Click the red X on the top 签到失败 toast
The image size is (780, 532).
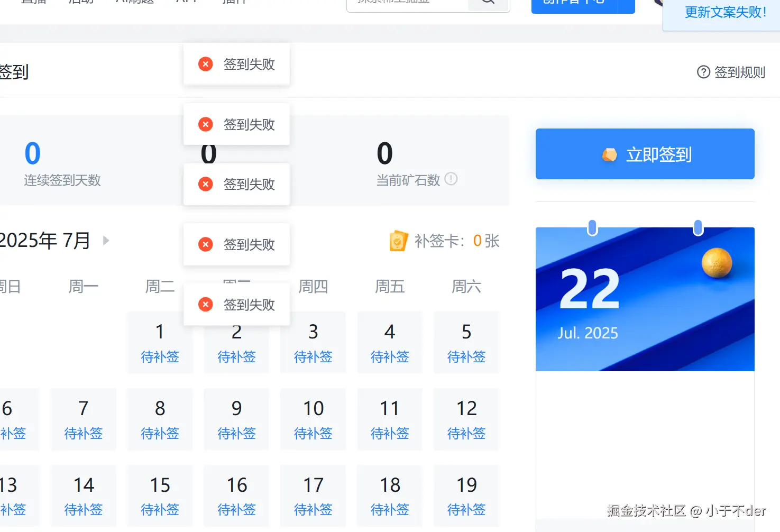tap(205, 64)
